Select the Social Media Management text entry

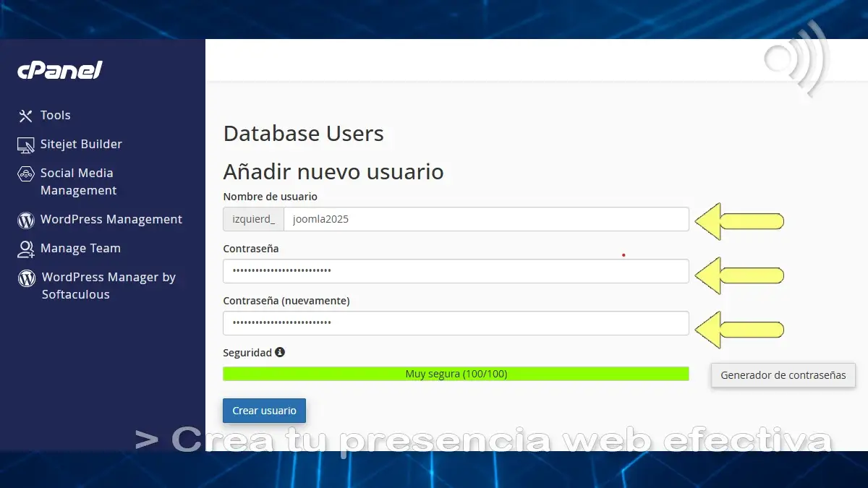[77, 182]
